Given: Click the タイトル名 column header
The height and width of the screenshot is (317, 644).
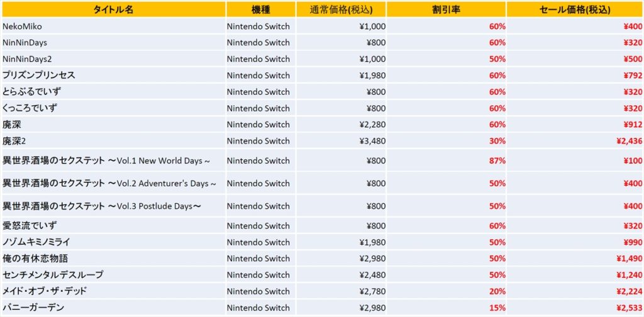Looking at the screenshot, I should coord(114,10).
